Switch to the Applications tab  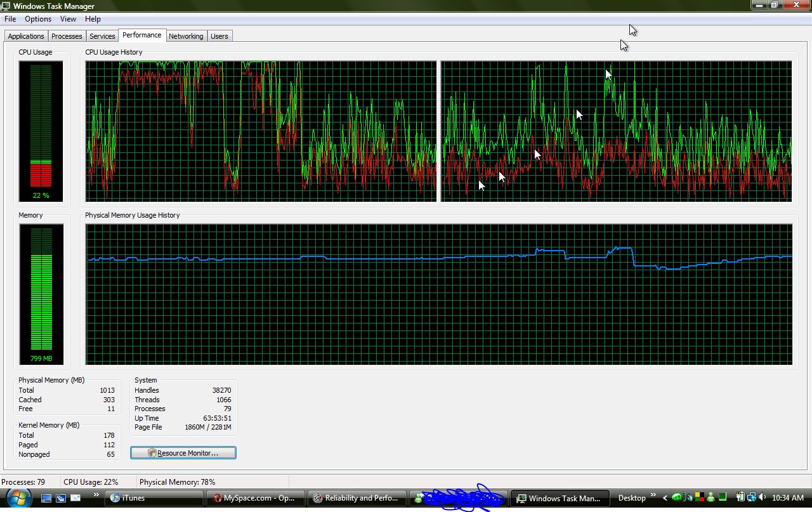click(26, 36)
